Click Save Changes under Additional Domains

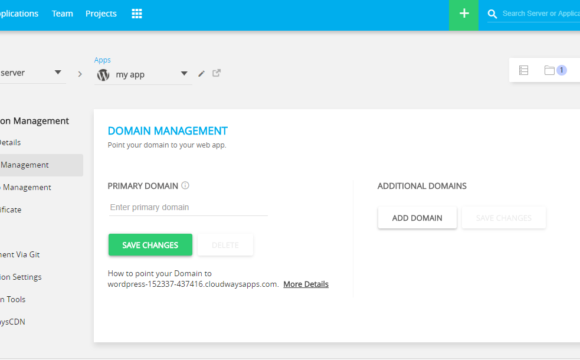click(504, 218)
